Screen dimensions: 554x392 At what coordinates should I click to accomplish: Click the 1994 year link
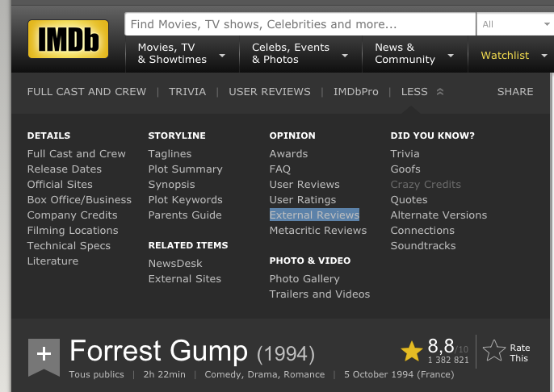coord(286,354)
